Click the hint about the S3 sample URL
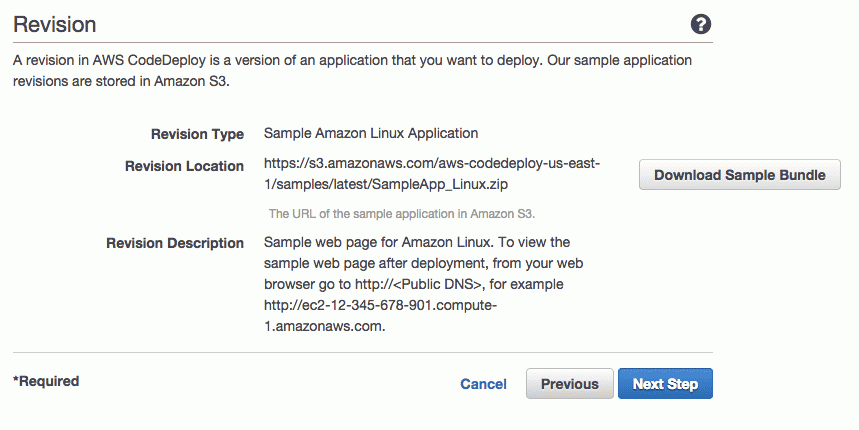The width and height of the screenshot is (859, 430). pos(402,214)
